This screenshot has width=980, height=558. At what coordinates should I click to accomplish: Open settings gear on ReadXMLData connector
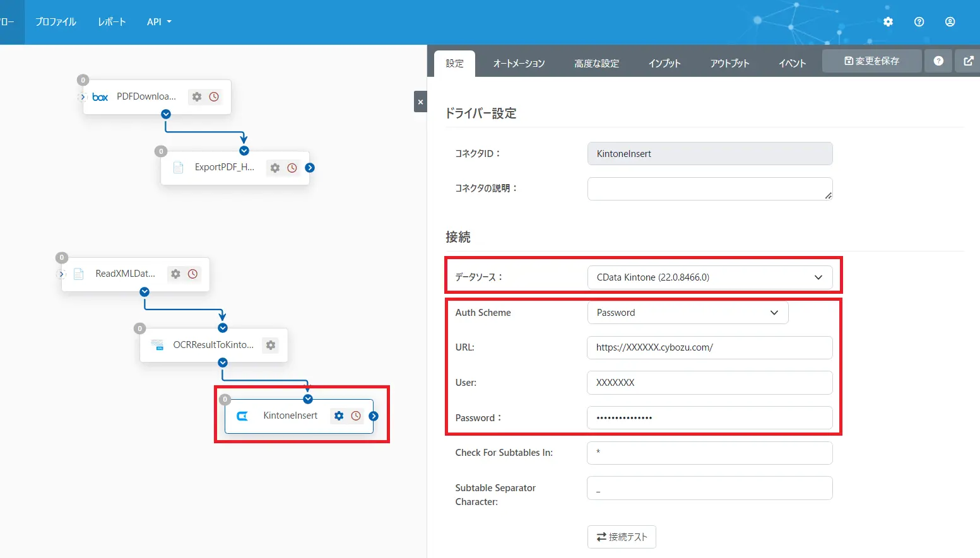coord(175,274)
